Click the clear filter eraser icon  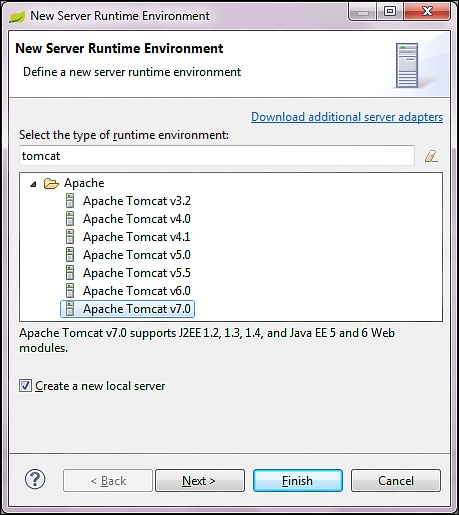[431, 156]
